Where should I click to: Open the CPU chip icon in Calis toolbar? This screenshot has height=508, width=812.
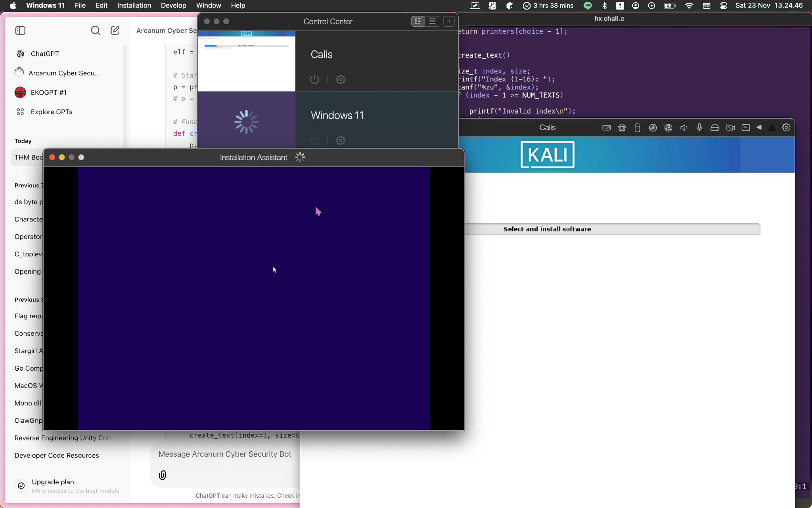pos(622,128)
